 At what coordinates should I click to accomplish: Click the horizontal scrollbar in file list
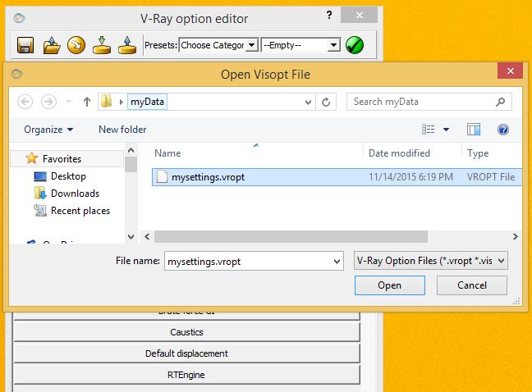(291, 236)
